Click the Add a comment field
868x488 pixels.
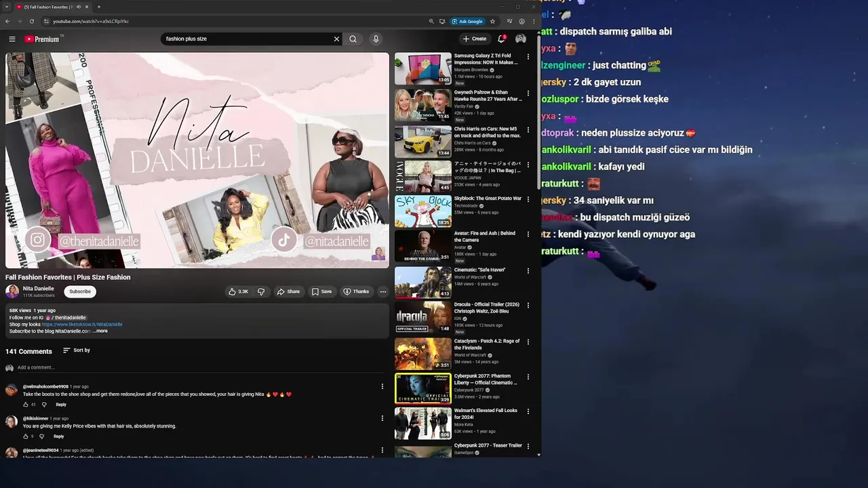click(x=200, y=367)
